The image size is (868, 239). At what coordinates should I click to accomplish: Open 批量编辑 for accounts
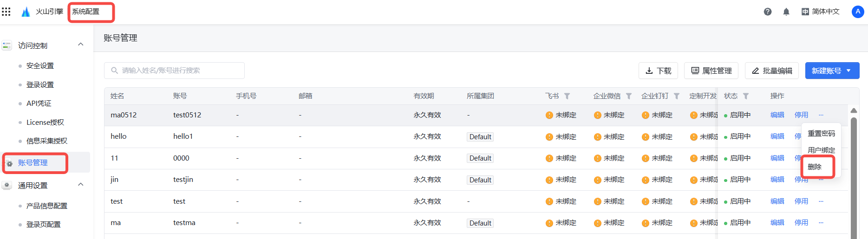(x=771, y=71)
